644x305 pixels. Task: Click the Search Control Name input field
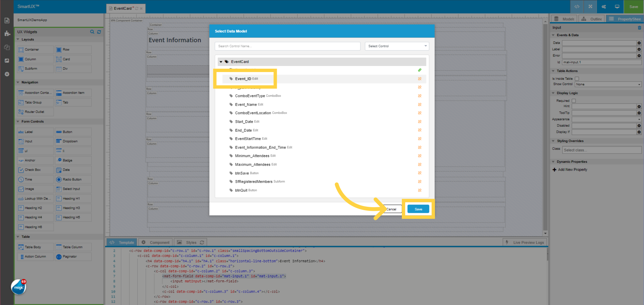click(287, 46)
